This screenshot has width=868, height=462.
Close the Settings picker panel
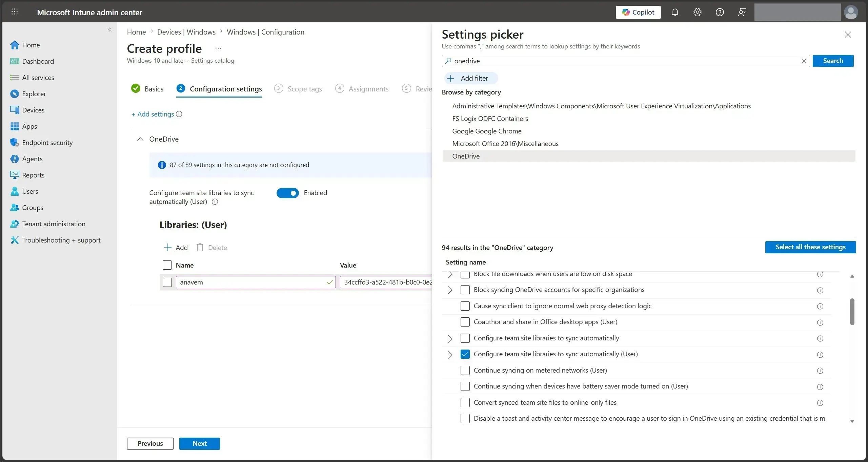point(848,35)
